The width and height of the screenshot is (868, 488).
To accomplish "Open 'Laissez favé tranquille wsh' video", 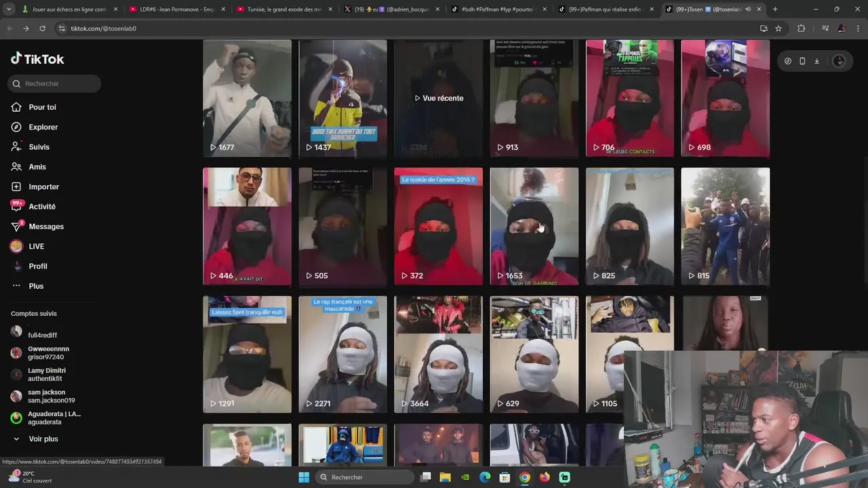I will (247, 354).
